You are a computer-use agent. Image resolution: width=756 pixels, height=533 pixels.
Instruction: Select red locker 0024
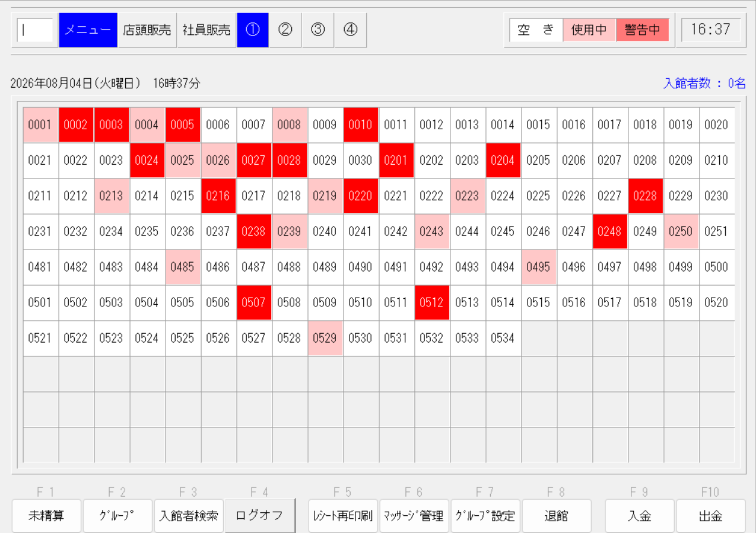(x=147, y=161)
